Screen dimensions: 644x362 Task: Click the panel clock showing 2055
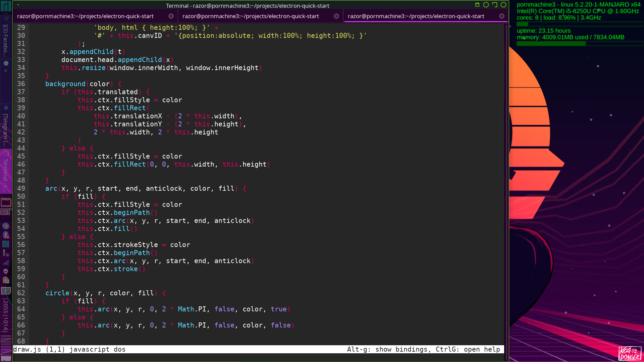tap(6, 315)
